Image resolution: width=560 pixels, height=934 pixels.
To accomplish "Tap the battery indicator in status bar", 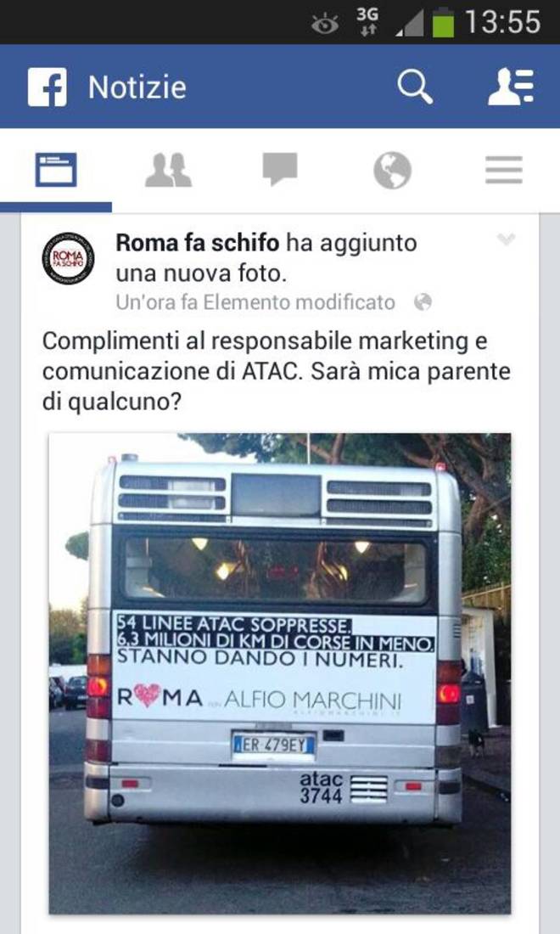I will click(x=443, y=23).
